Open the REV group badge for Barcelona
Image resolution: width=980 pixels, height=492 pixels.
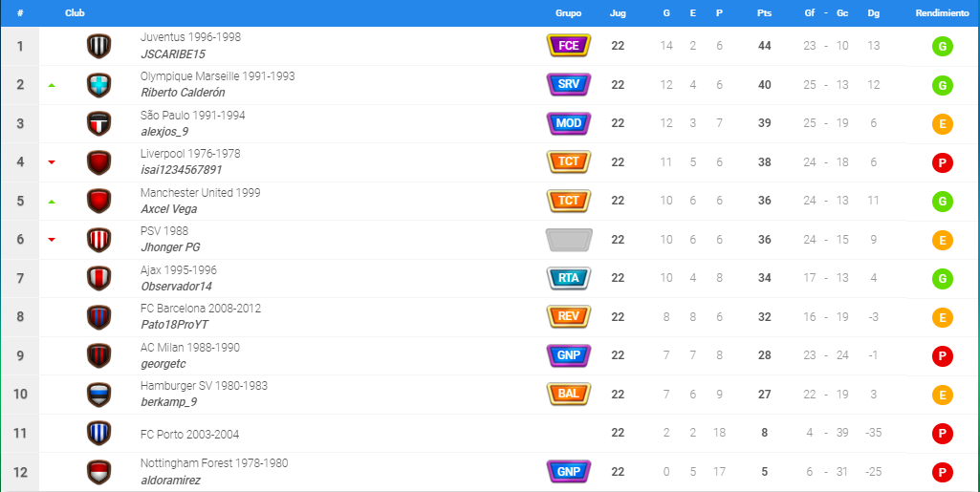(x=569, y=316)
